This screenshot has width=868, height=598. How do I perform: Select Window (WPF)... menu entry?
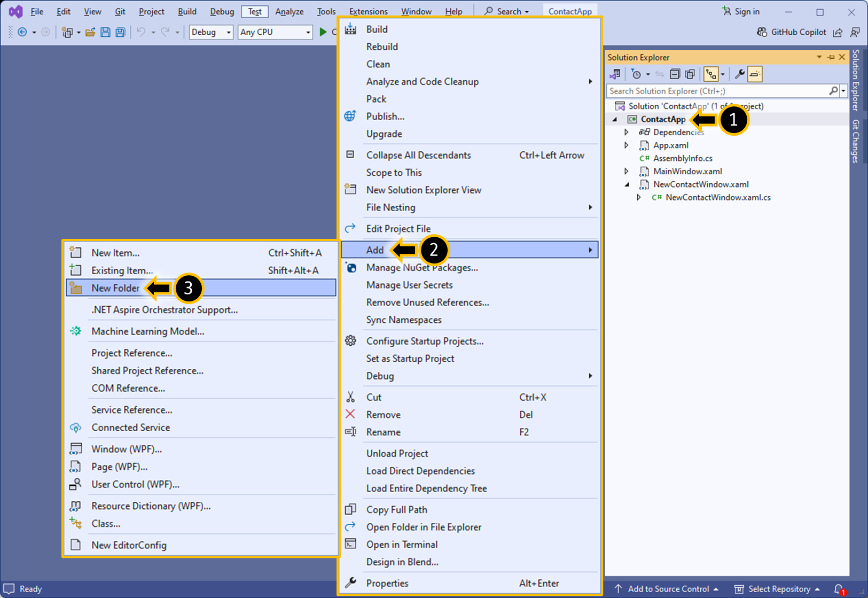[201, 449]
